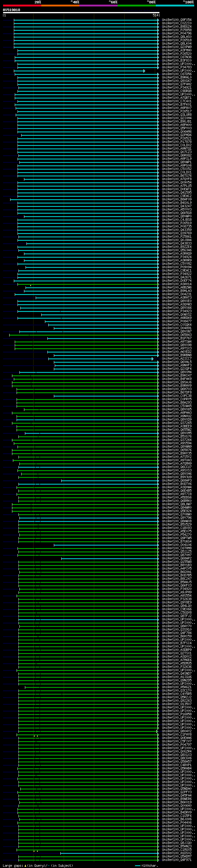The image size is (197, 868).
Task: Select the UniRef100_B0D7B5 label
Action: (x=176, y=575)
